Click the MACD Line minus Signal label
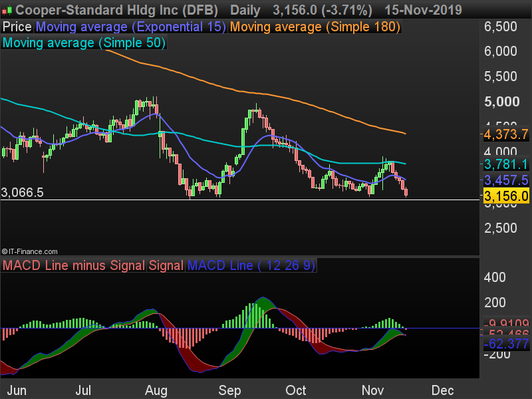Viewport: 532px width, 399px height. 74,265
